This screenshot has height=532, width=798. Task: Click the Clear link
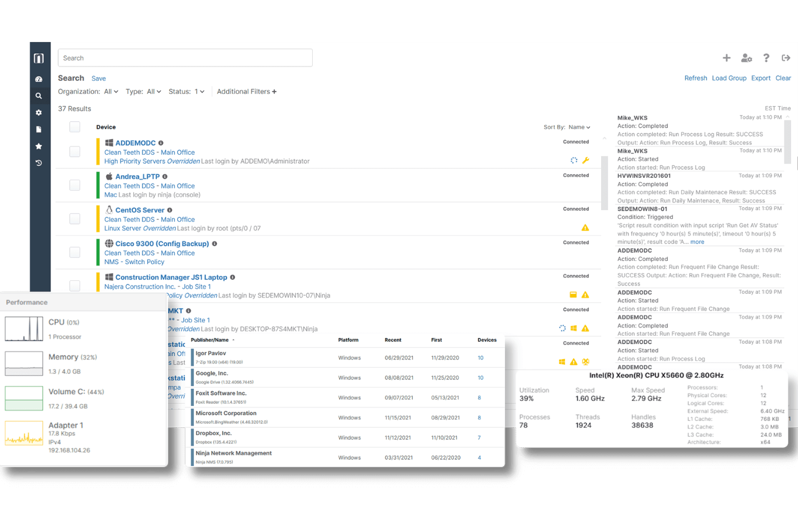[x=783, y=78]
